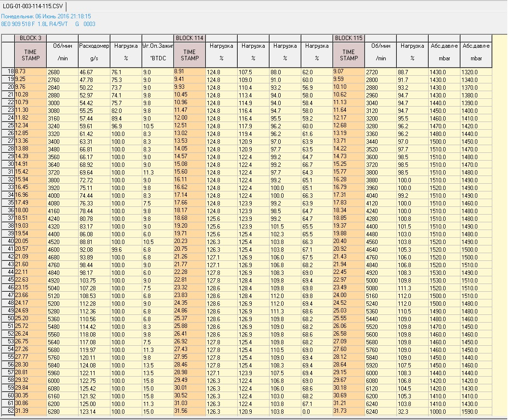
Task: Click the airflow cell 52.97
Action: (94, 95)
